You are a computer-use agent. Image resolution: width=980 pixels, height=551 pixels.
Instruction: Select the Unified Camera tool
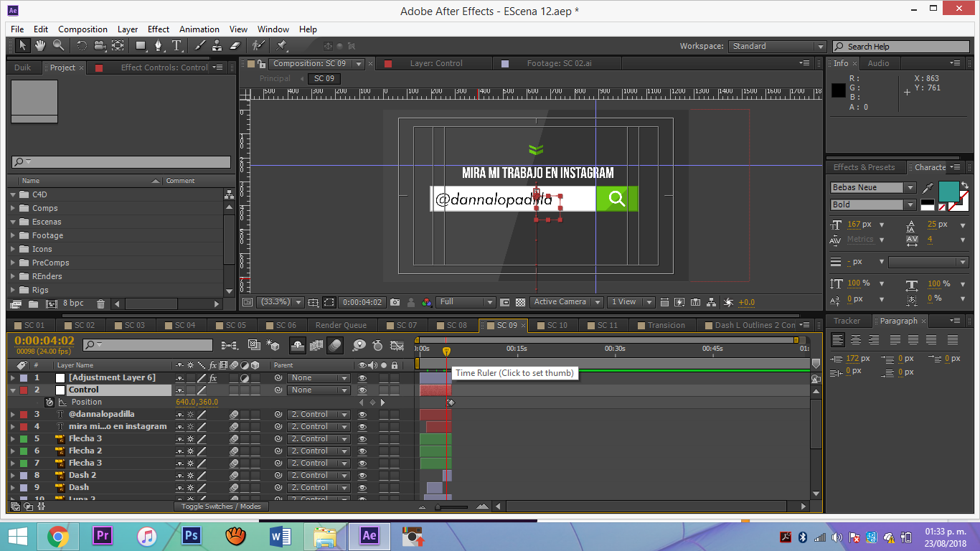pos(99,46)
